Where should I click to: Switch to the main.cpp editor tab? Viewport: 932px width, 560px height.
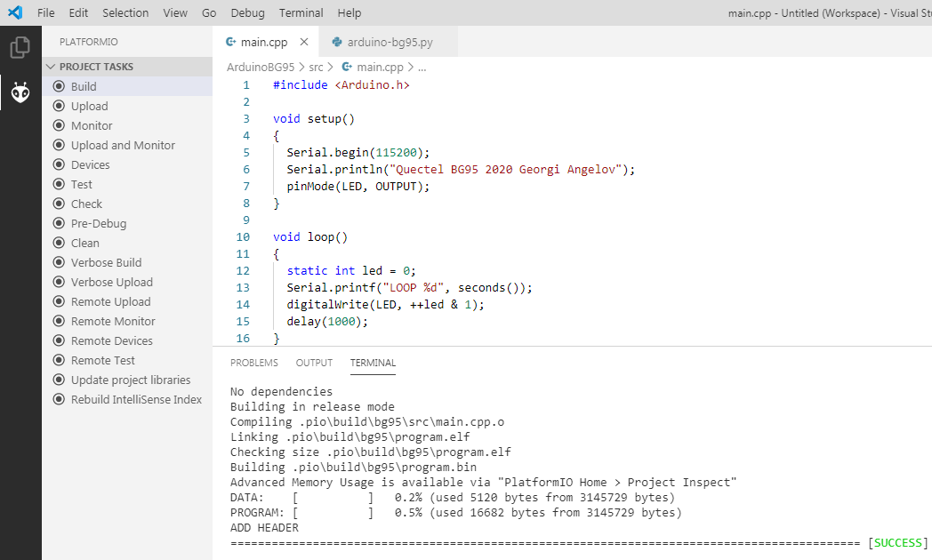click(266, 42)
